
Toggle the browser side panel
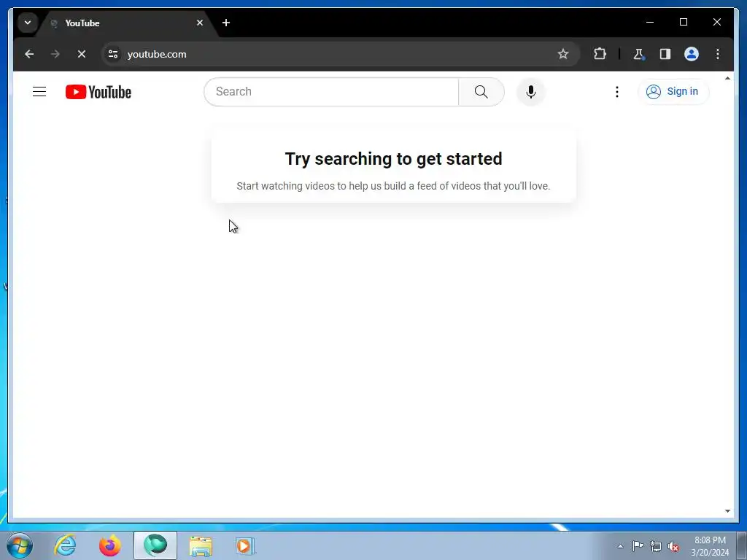click(x=665, y=54)
